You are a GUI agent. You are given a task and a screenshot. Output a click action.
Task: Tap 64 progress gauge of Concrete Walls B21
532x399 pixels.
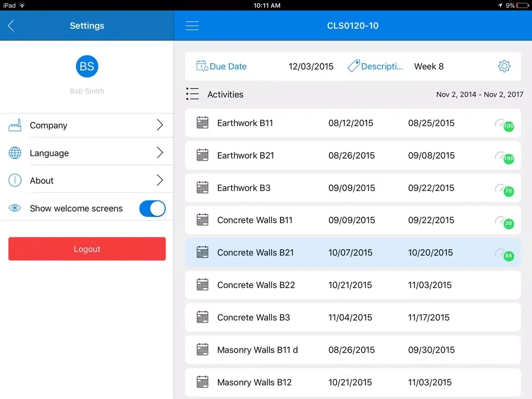pos(504,255)
